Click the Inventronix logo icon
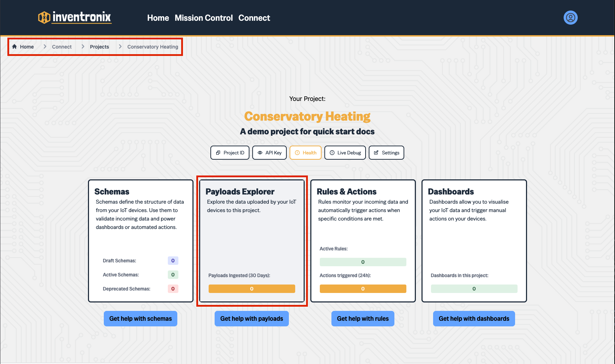Viewport: 615px width, 364px height. 44,17
